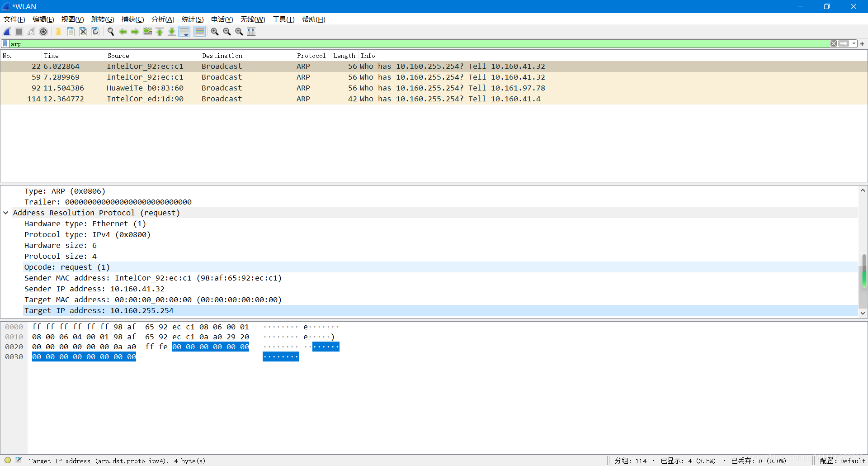Jump to the last packet
Image resolution: width=868 pixels, height=466 pixels.
tap(172, 32)
